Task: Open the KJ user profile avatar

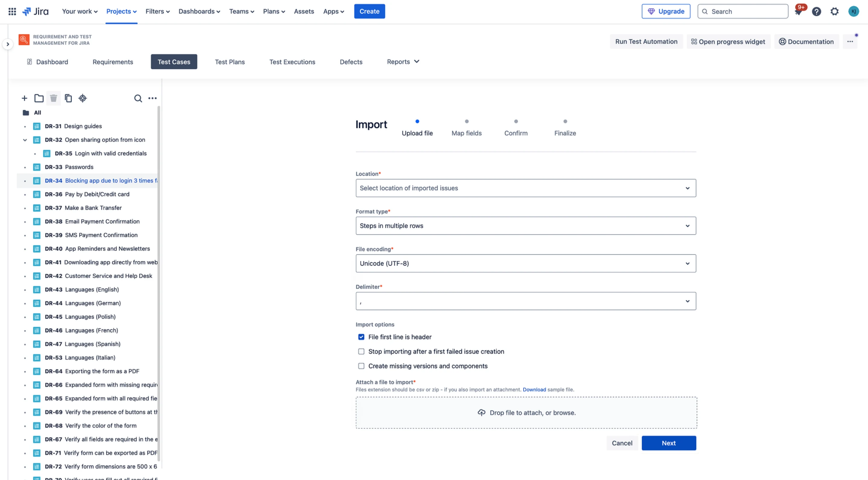Action: pyautogui.click(x=853, y=11)
